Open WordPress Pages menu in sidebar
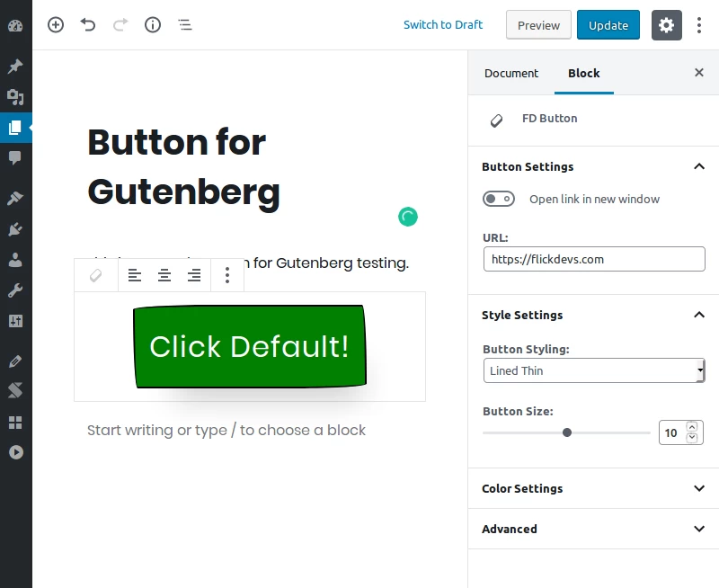 coord(15,128)
